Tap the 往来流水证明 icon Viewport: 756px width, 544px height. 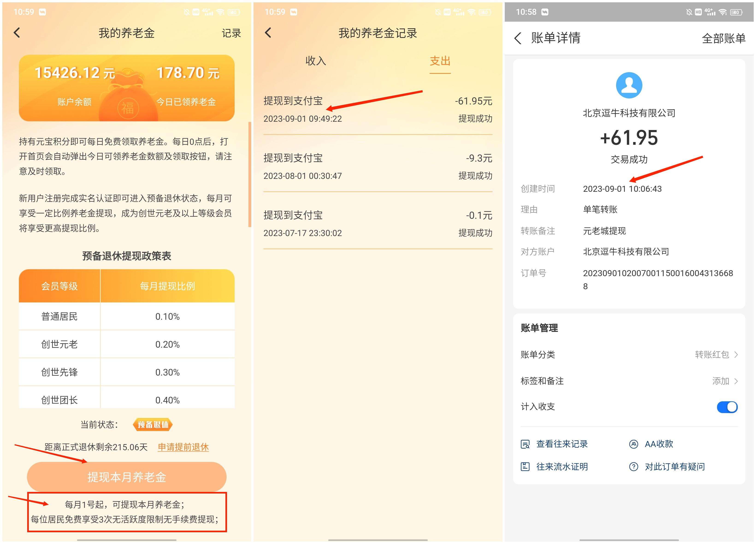[x=525, y=467]
